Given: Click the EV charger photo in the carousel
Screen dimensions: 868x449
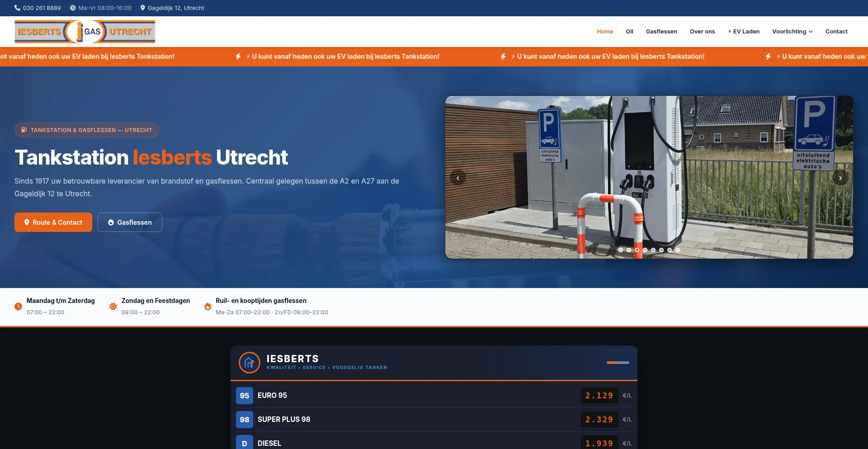Looking at the screenshot, I should (x=649, y=177).
